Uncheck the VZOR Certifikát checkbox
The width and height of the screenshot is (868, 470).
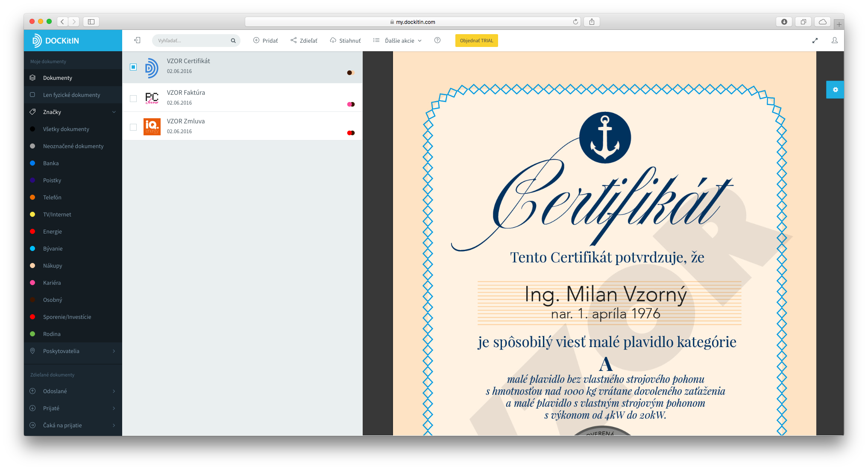pos(133,67)
